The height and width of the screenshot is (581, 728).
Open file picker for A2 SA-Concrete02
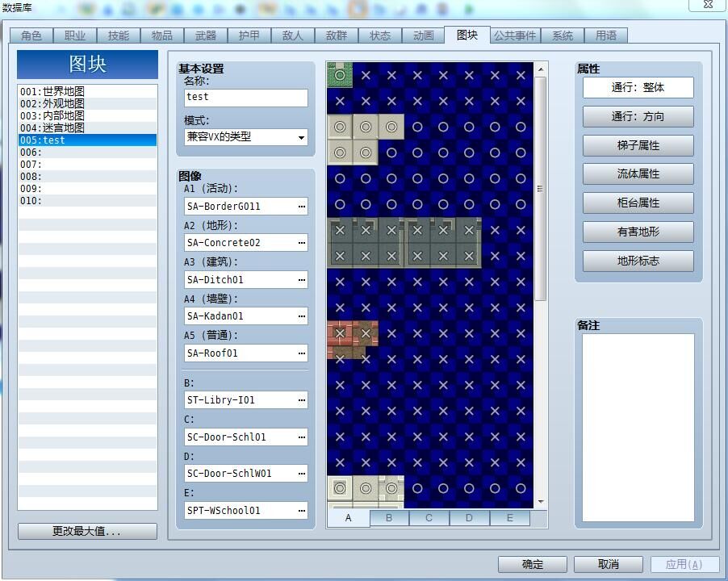[x=302, y=243]
